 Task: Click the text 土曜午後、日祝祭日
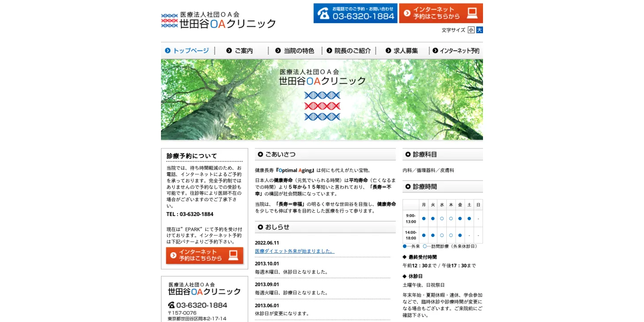424,285
